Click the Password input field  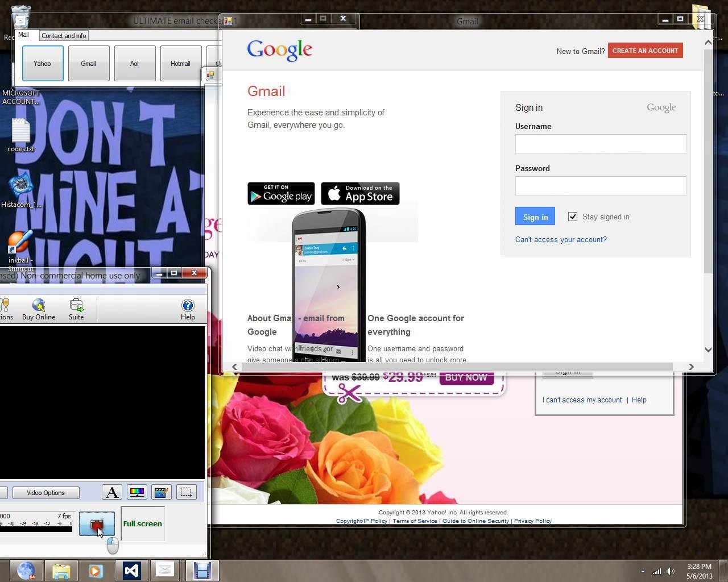click(601, 186)
